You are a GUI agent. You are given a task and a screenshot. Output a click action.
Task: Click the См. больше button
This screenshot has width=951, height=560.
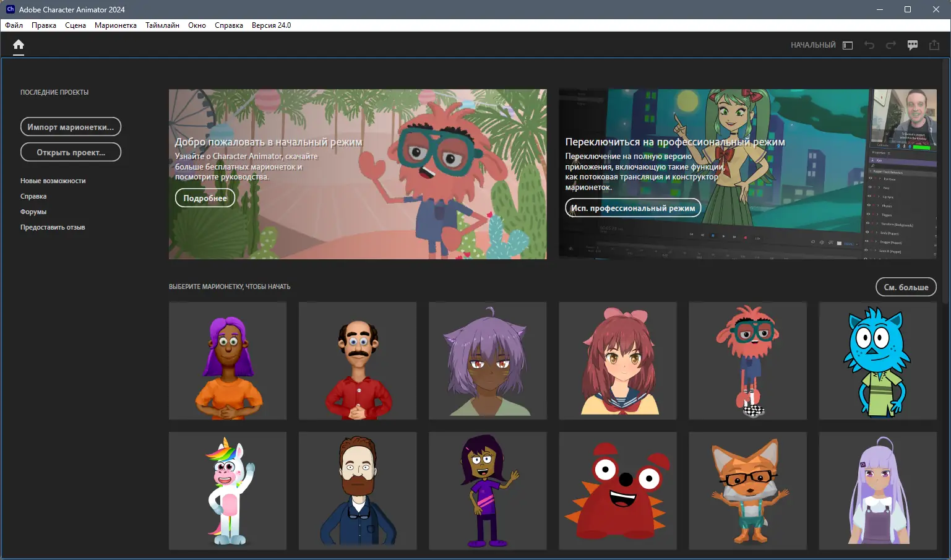tap(906, 287)
